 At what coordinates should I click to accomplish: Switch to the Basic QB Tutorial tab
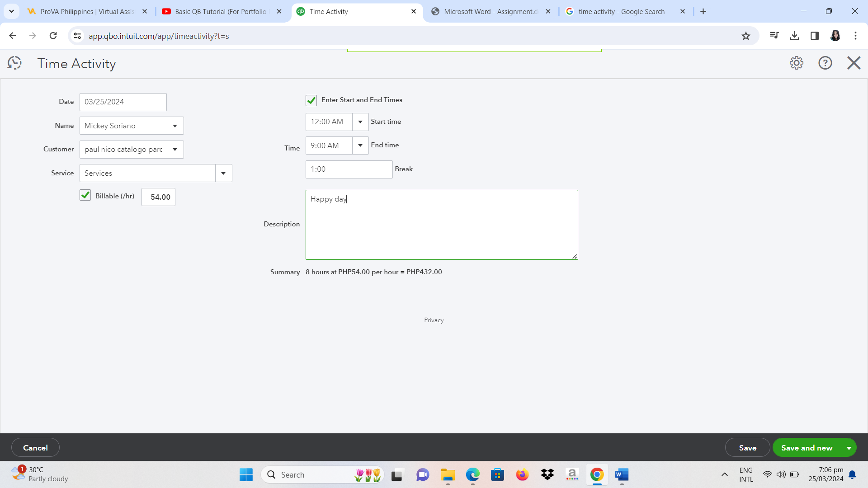pyautogui.click(x=221, y=11)
